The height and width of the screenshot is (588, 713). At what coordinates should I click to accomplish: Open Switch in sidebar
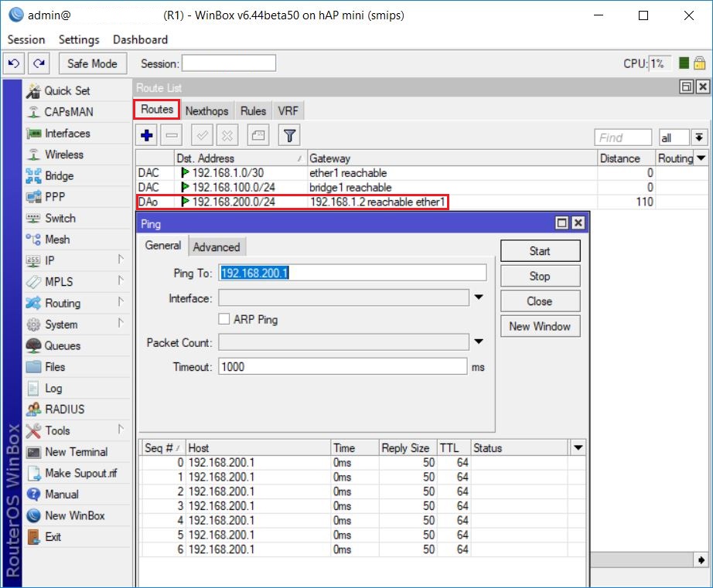60,218
